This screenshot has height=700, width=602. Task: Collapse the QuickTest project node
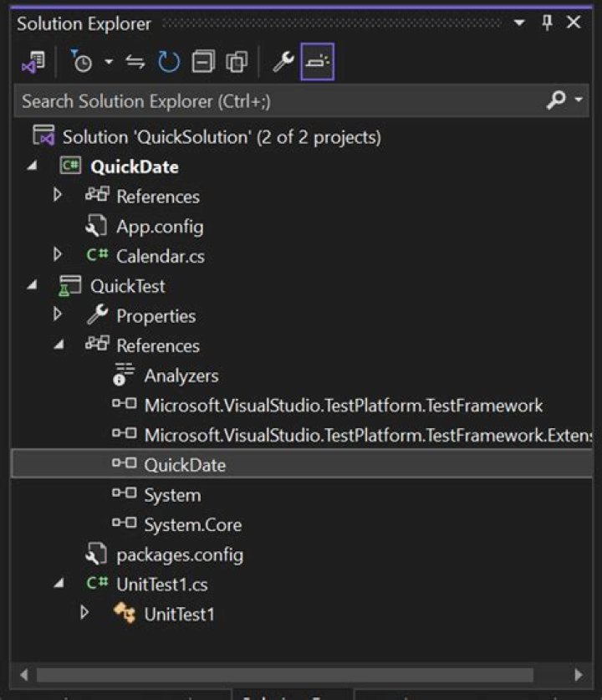pyautogui.click(x=30, y=285)
